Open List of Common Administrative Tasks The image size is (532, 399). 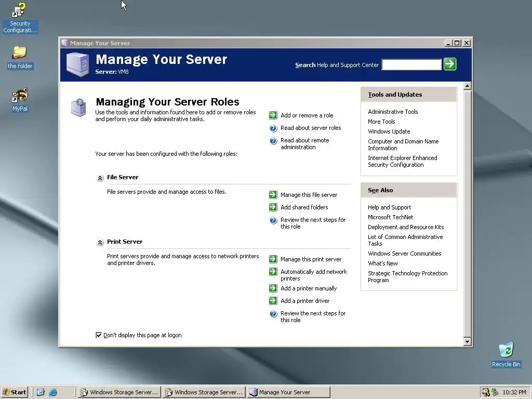[405, 240]
